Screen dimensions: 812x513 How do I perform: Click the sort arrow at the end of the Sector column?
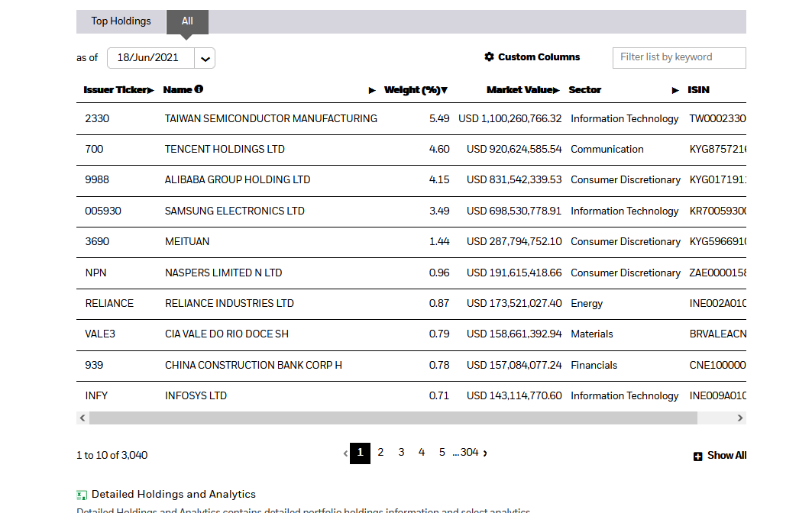(x=675, y=91)
